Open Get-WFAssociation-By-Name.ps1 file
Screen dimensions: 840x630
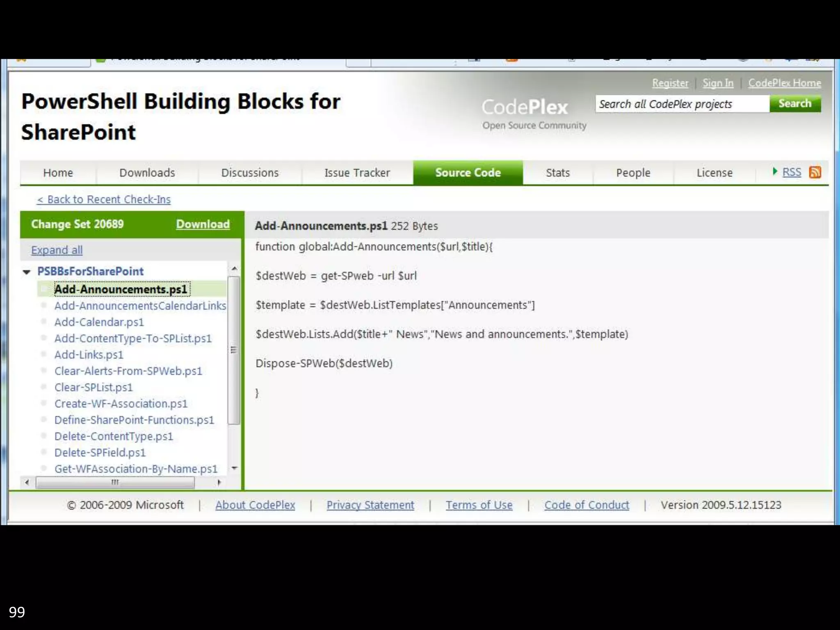click(136, 469)
